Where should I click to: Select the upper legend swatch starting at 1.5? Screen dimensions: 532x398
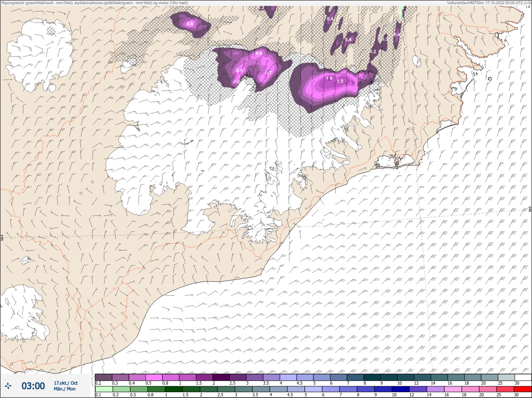click(x=204, y=377)
